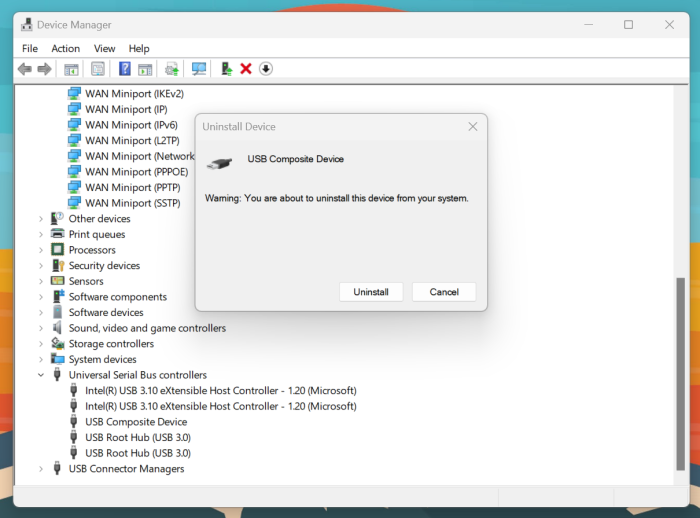Click the Storage controllers icon
Image resolution: width=700 pixels, height=518 pixels.
[58, 343]
